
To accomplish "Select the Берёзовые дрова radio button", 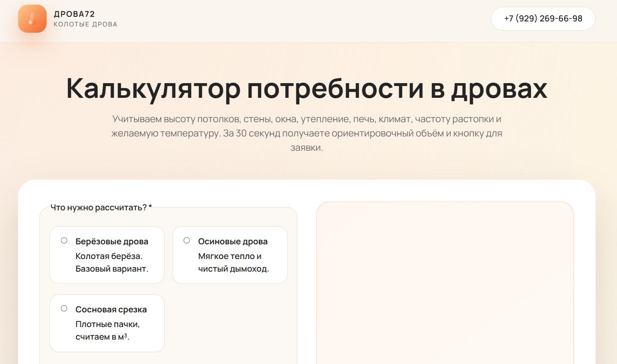I will point(64,241).
